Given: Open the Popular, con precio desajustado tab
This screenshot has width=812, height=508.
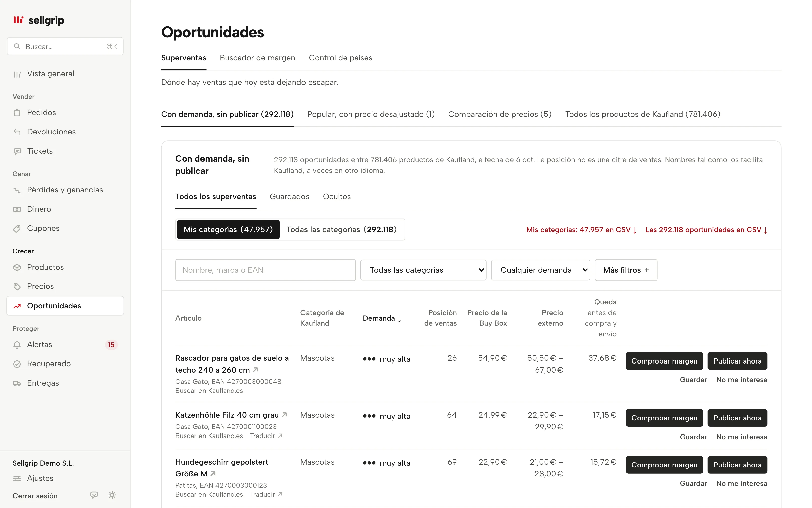Looking at the screenshot, I should coord(371,114).
